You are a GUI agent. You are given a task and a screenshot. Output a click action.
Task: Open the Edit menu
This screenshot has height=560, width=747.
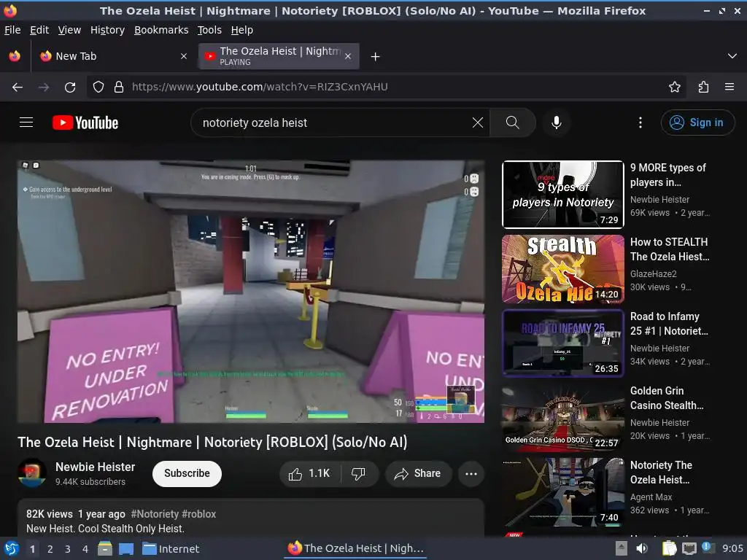pyautogui.click(x=39, y=30)
